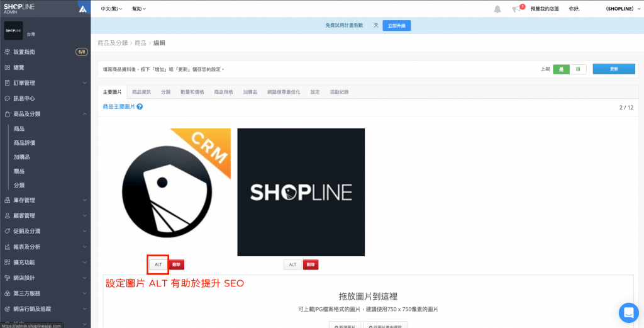Expand the 顧客管理 menu chevron

point(85,215)
